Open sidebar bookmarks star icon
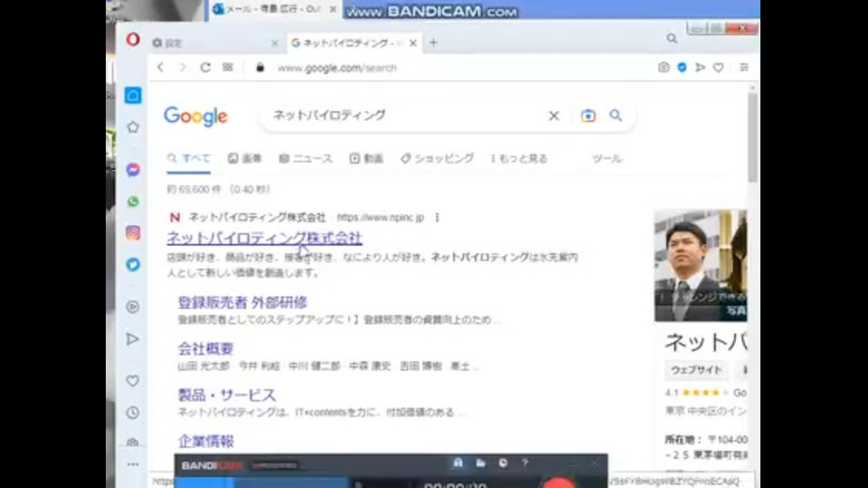This screenshot has width=868, height=488. [x=133, y=127]
